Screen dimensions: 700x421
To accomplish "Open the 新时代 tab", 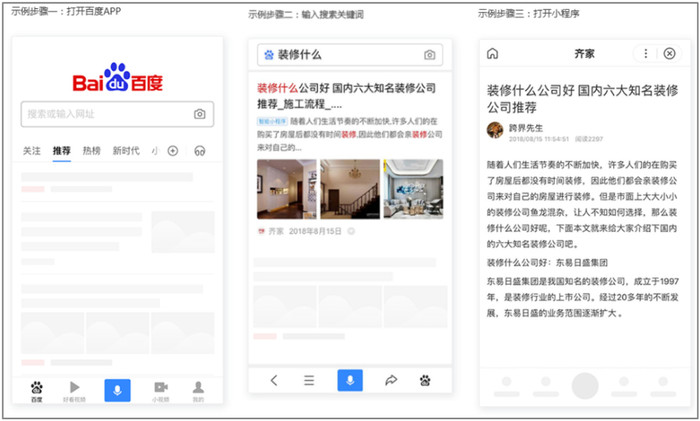I will click(x=126, y=151).
